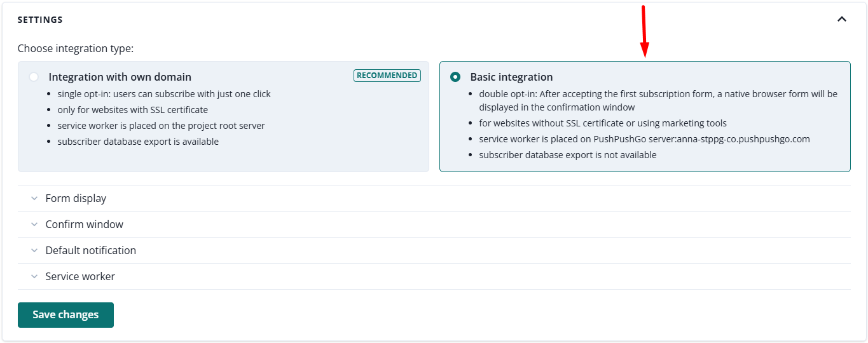Expand the Form display section label
This screenshot has height=343, width=868.
(76, 198)
